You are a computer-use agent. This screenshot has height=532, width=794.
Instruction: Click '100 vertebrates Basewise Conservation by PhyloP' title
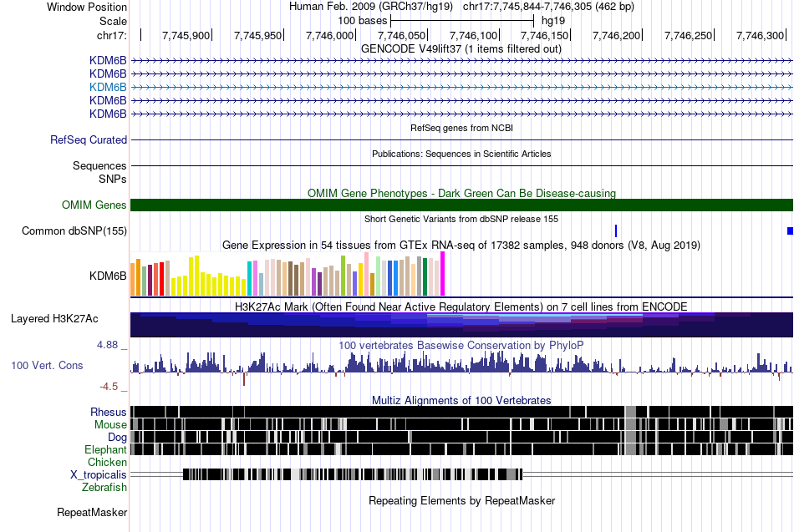point(461,345)
